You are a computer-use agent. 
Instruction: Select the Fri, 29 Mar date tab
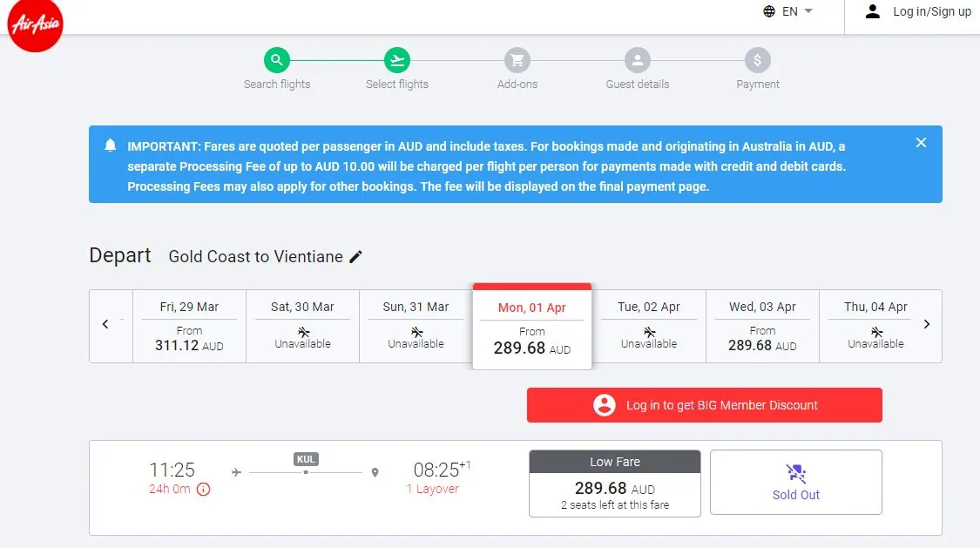189,326
